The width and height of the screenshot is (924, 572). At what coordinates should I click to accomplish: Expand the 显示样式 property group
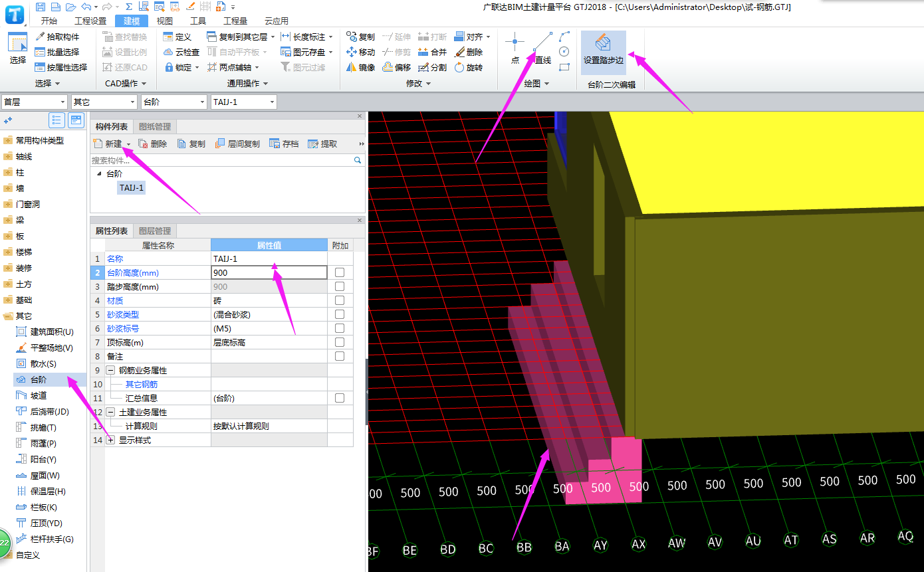110,440
